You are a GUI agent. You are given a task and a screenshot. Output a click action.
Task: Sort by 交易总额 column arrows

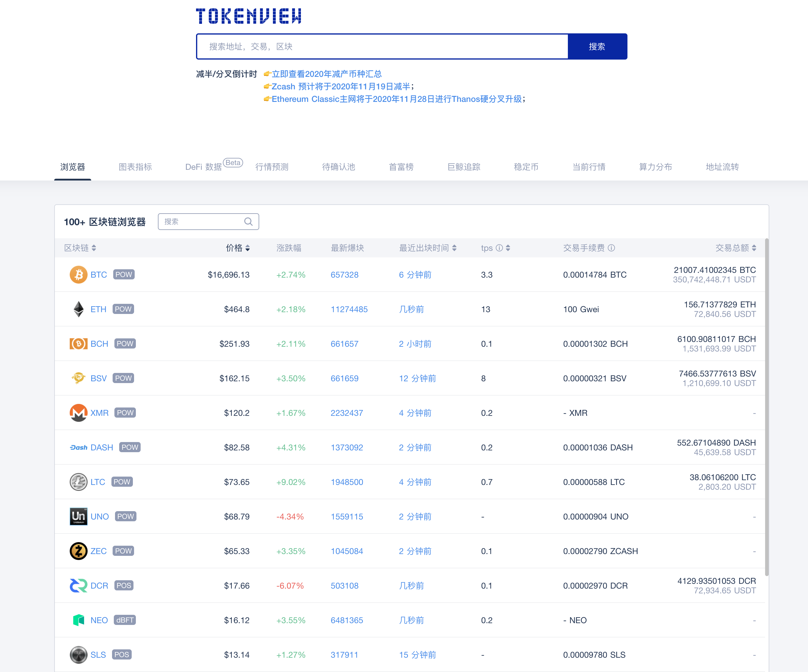[x=754, y=248]
